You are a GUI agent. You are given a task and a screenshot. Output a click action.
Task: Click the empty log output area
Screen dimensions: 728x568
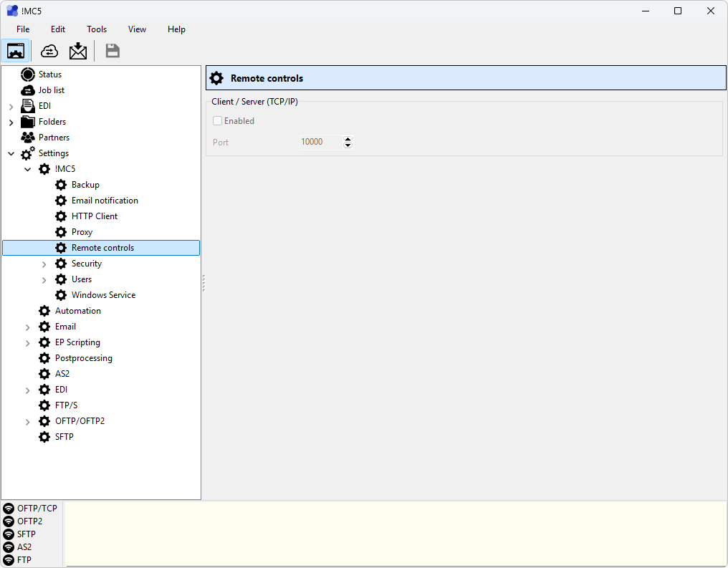coord(396,534)
